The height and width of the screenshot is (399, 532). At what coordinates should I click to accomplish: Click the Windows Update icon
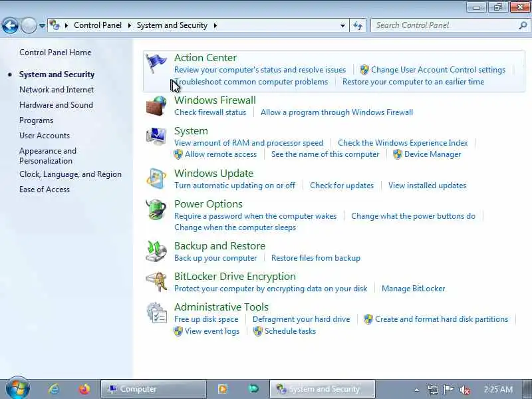156,178
